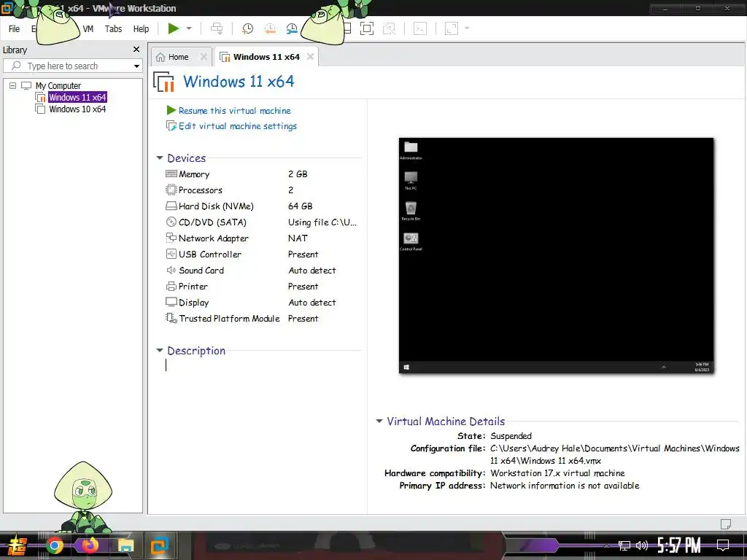This screenshot has height=560, width=747.
Task: Close the Windows 11 x64 tab
Action: [311, 57]
